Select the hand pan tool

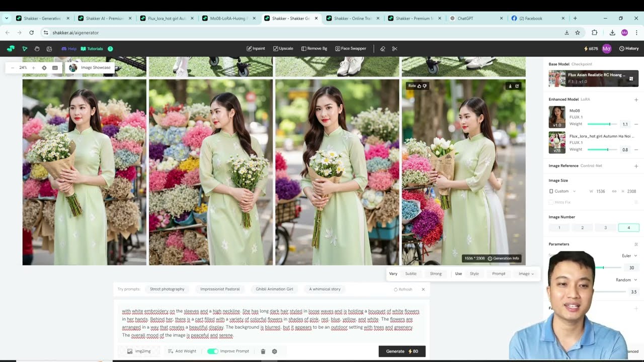pyautogui.click(x=37, y=49)
